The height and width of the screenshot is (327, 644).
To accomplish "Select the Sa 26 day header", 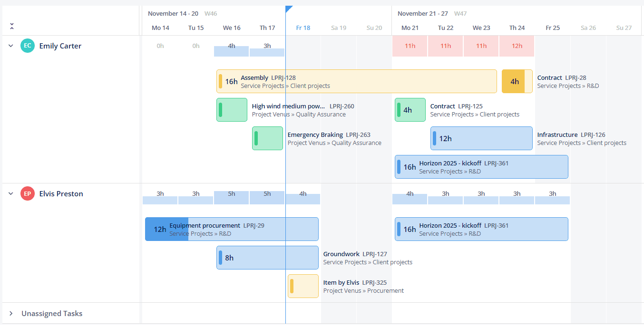I will (x=588, y=28).
